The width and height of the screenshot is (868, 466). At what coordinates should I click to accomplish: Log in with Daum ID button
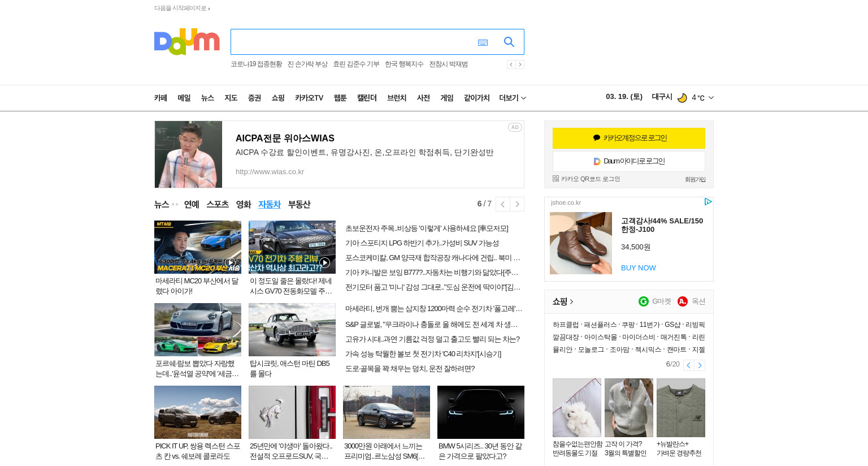(x=629, y=161)
